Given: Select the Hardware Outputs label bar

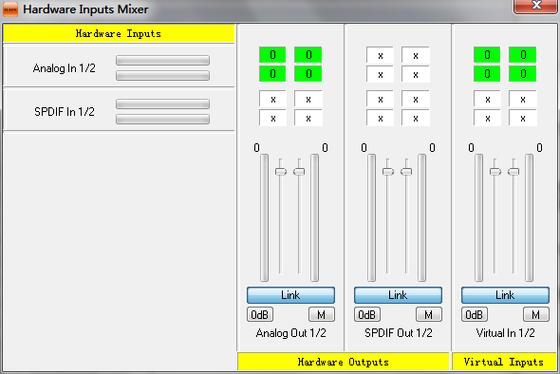Looking at the screenshot, I should pos(343,362).
